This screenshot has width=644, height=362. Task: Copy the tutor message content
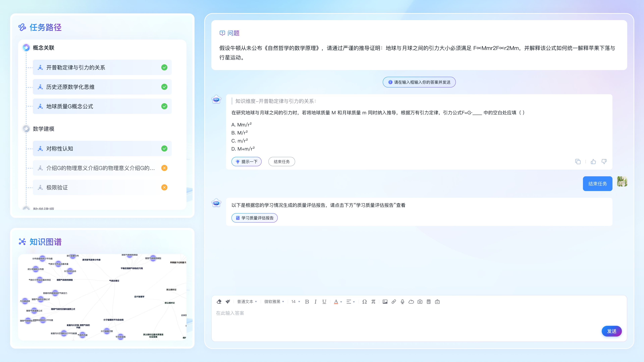(x=578, y=162)
